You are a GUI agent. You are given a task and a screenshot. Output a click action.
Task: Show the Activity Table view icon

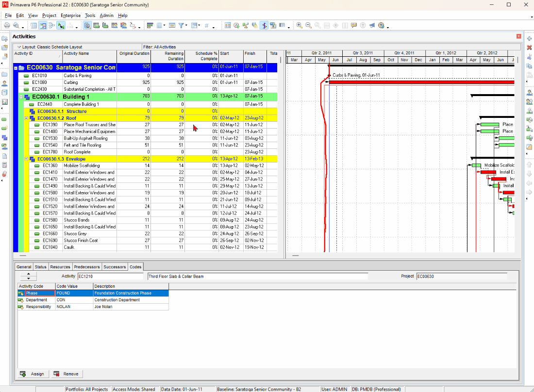33,26
